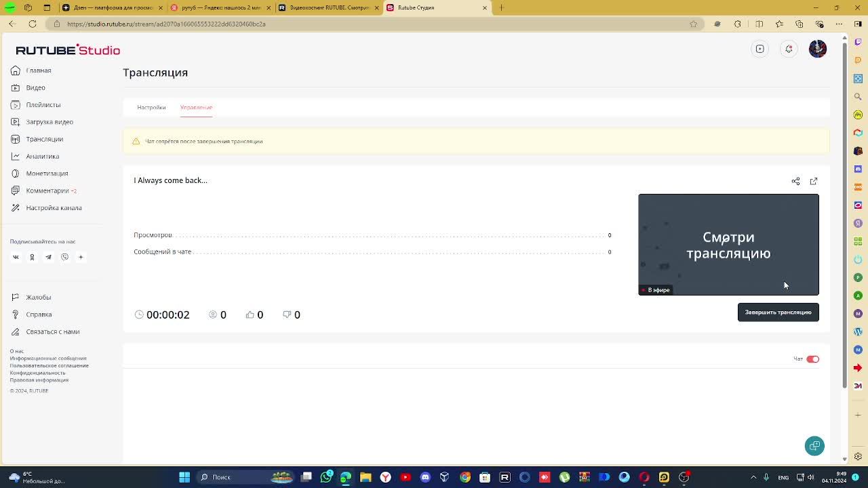Open Пользовательское соглашение link
This screenshot has width=868, height=488.
49,365
